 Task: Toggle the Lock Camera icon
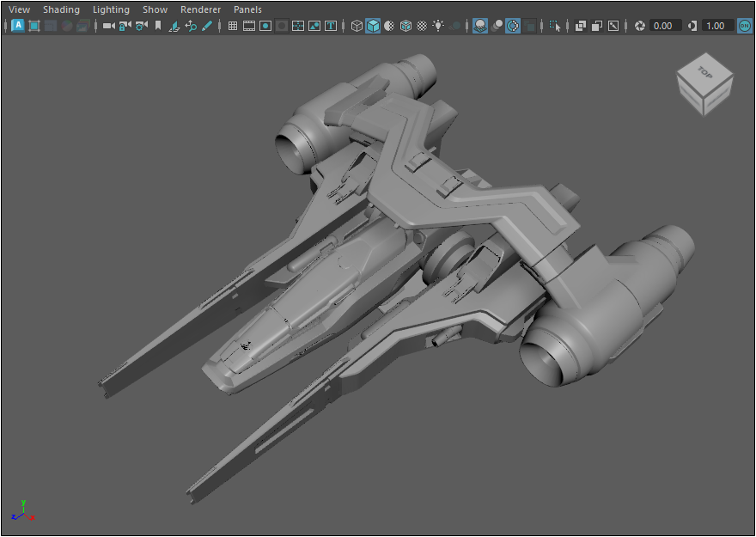tap(125, 26)
